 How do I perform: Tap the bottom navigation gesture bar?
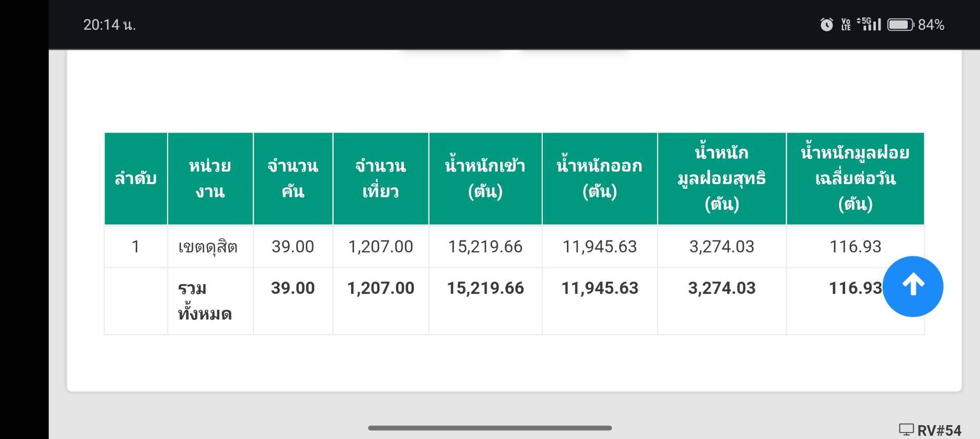(x=489, y=428)
